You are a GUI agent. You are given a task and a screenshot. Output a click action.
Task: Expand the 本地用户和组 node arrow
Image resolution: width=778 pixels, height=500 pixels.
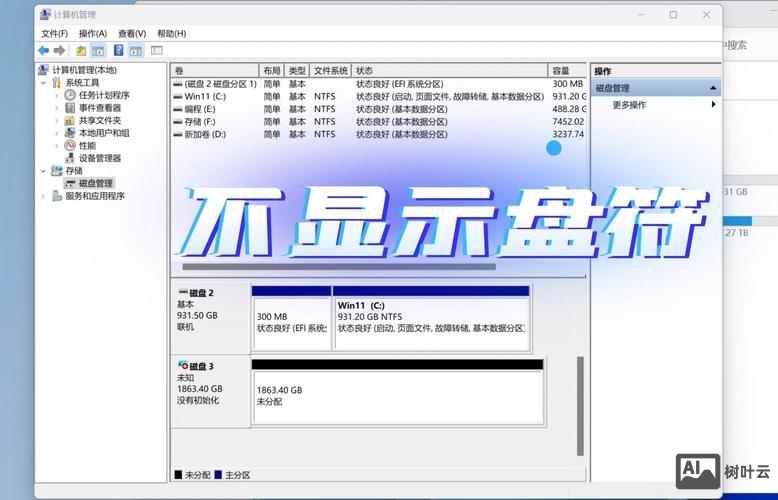click(x=57, y=133)
